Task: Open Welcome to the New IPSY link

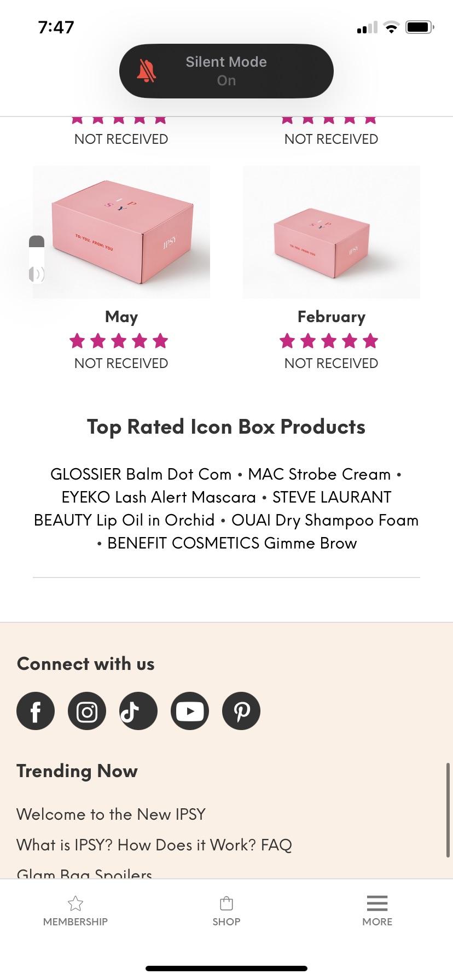Action: (111, 814)
